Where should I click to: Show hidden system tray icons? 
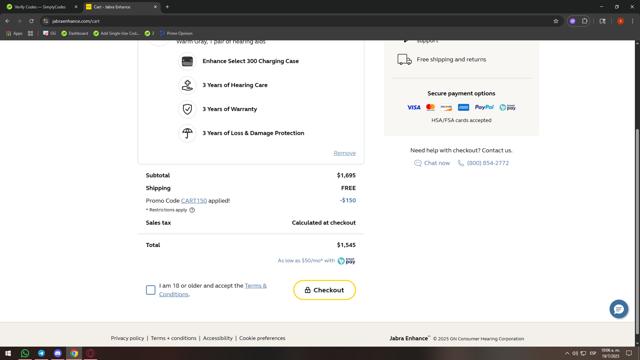point(567,353)
